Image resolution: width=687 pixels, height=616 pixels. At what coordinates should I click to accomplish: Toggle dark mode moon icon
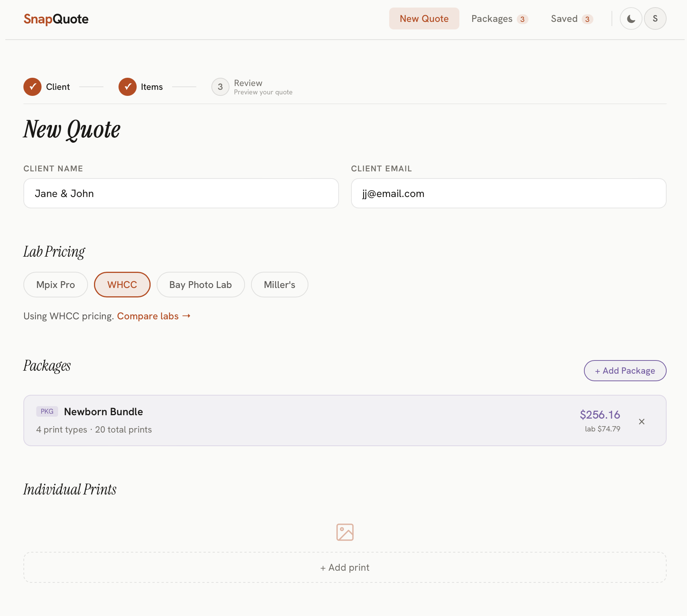tap(631, 18)
